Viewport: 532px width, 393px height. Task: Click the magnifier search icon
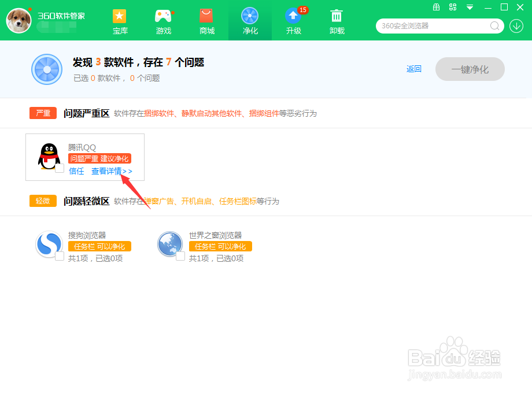(x=494, y=26)
